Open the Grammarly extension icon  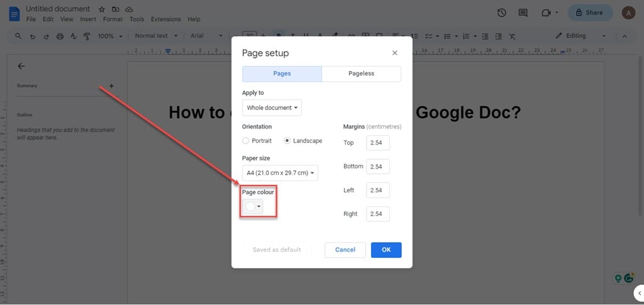pyautogui.click(x=629, y=278)
